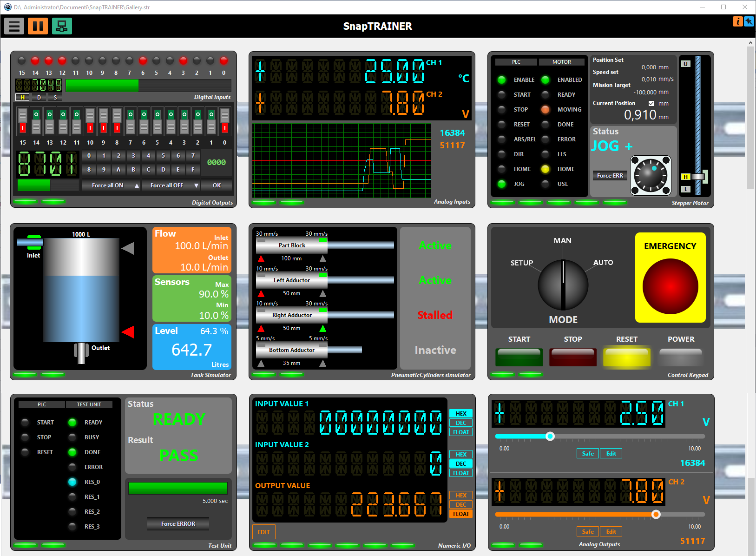Click the tank outlet pipe icon
The width and height of the screenshot is (756, 556).
81,353
